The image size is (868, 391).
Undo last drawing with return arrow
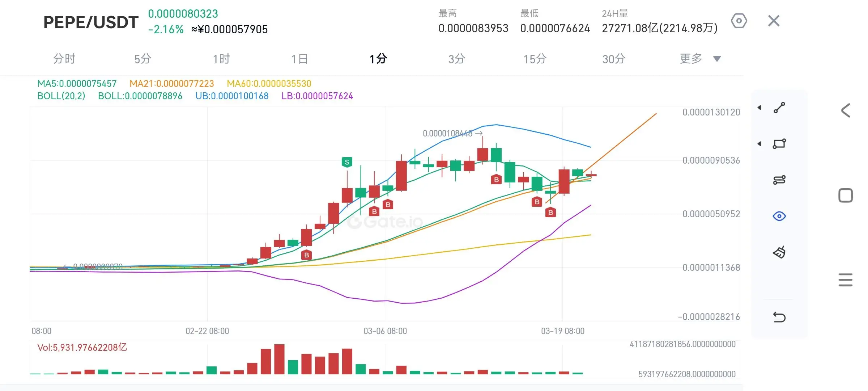pos(779,317)
